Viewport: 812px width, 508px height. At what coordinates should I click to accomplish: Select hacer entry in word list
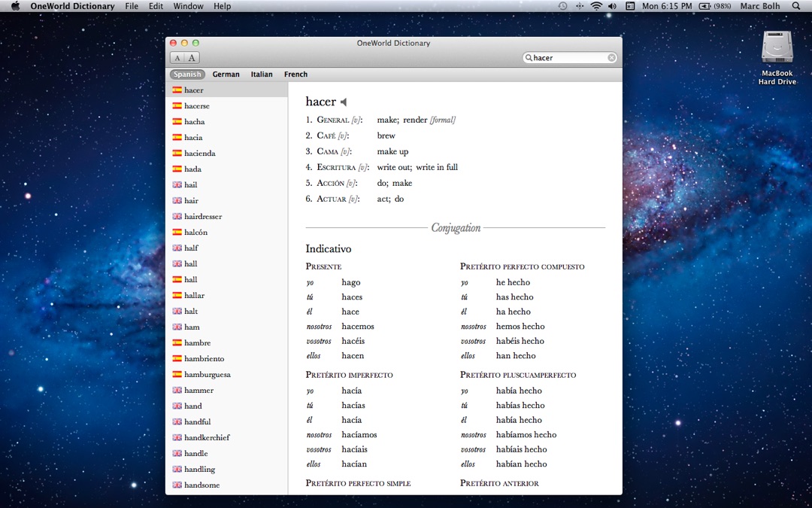227,90
